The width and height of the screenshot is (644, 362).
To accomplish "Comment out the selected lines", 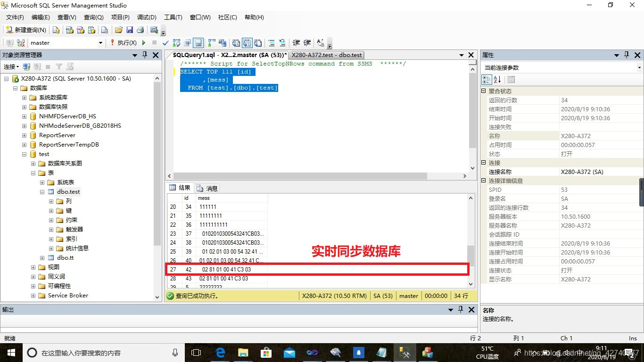I will [x=272, y=43].
